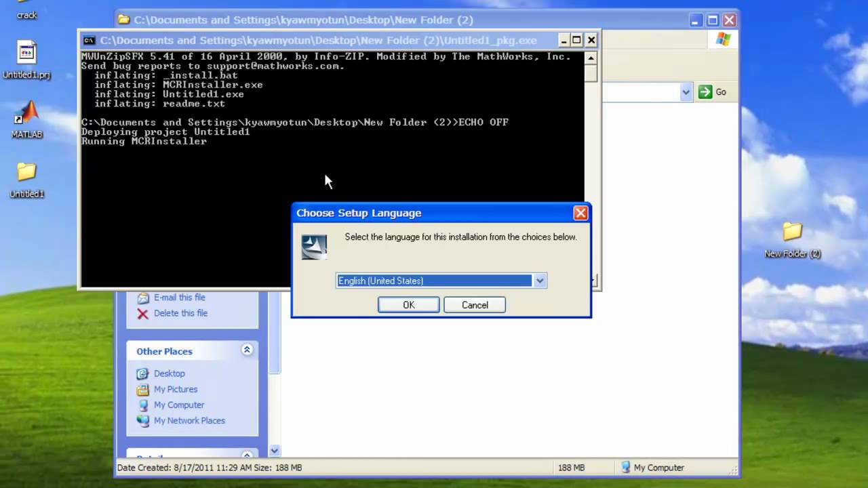Click the command prompt vertical scrollbar thumb
Viewport: 868px width, 488px height.
591,73
